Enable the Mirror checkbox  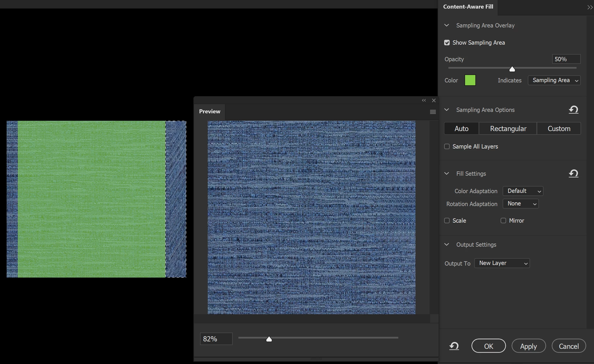tap(503, 221)
